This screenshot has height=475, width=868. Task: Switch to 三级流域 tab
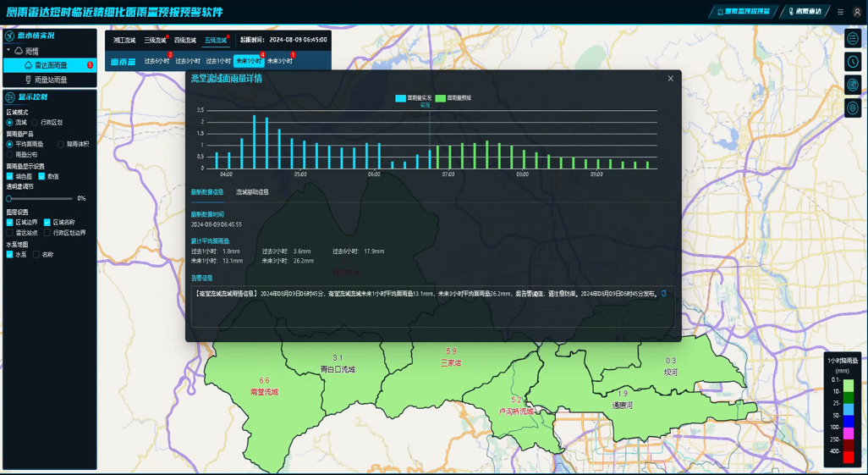coord(155,40)
